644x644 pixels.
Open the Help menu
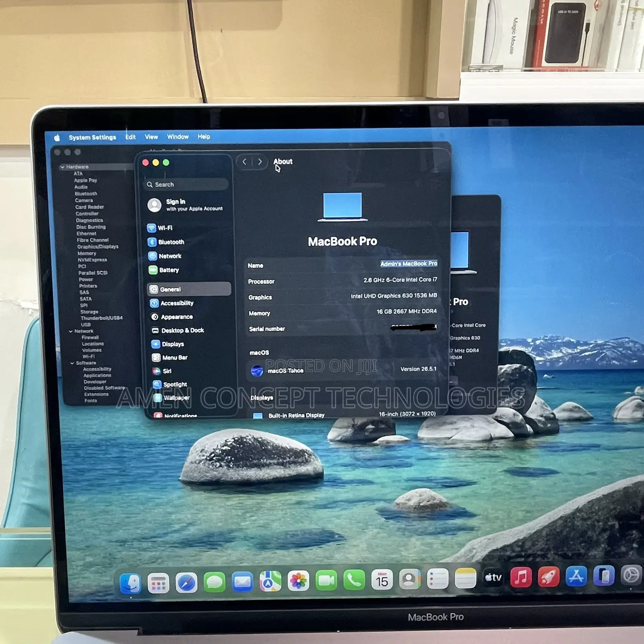(204, 136)
